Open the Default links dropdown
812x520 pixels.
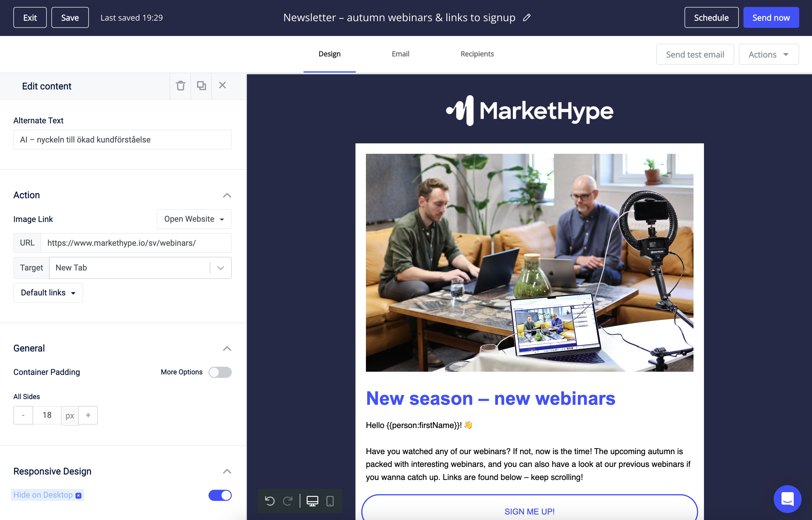coord(48,292)
